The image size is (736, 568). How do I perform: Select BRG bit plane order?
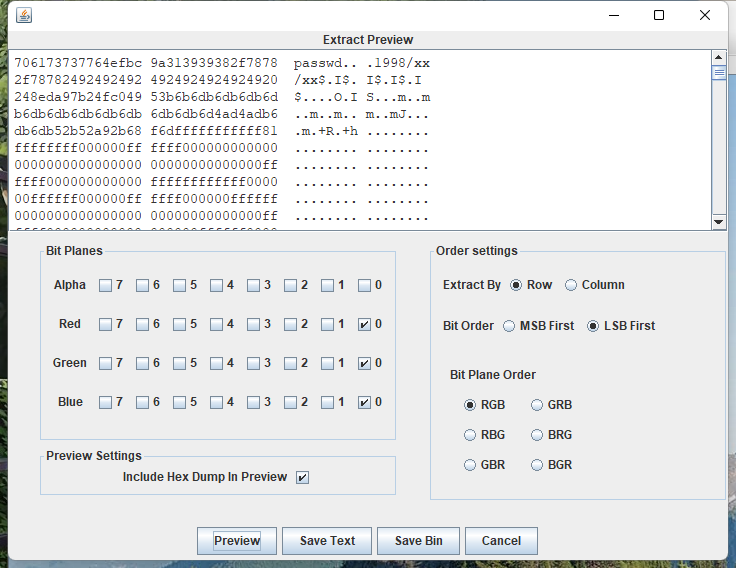click(x=537, y=435)
